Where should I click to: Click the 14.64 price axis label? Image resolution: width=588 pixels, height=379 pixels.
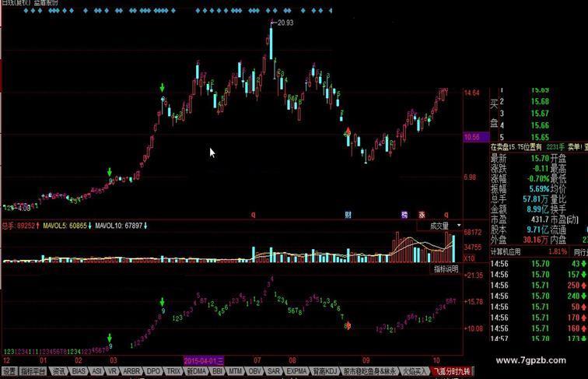pyautogui.click(x=472, y=93)
